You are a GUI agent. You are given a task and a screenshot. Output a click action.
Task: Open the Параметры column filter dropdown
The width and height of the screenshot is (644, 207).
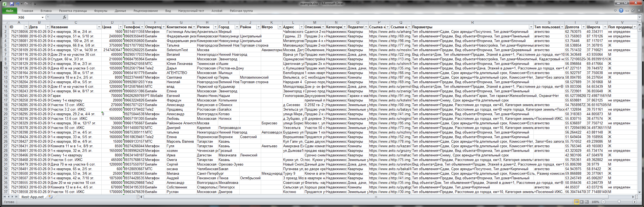point(531,27)
